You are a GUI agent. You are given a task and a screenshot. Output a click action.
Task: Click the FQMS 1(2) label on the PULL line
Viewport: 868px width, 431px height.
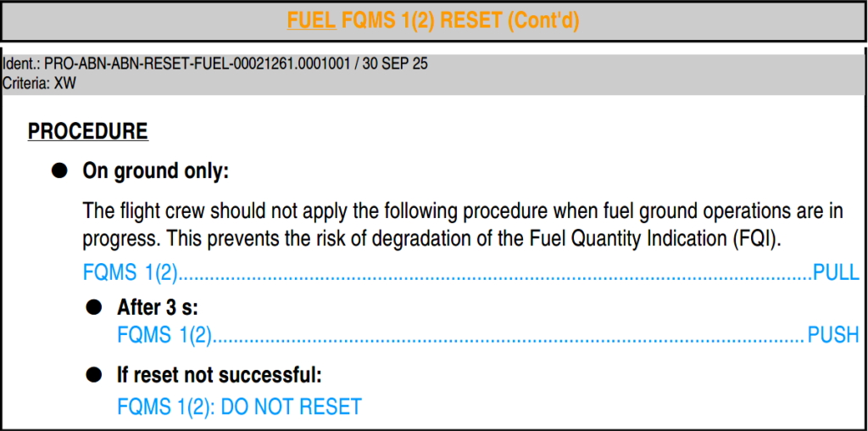pos(130,273)
